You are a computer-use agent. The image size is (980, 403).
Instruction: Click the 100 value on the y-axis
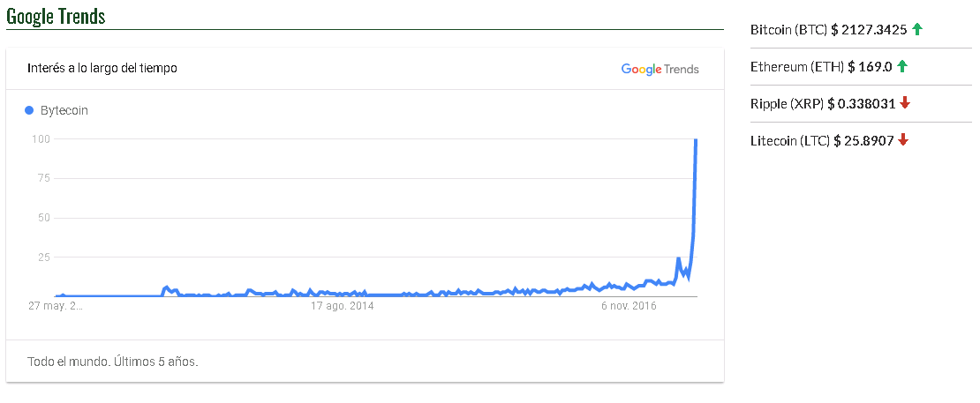(40, 138)
